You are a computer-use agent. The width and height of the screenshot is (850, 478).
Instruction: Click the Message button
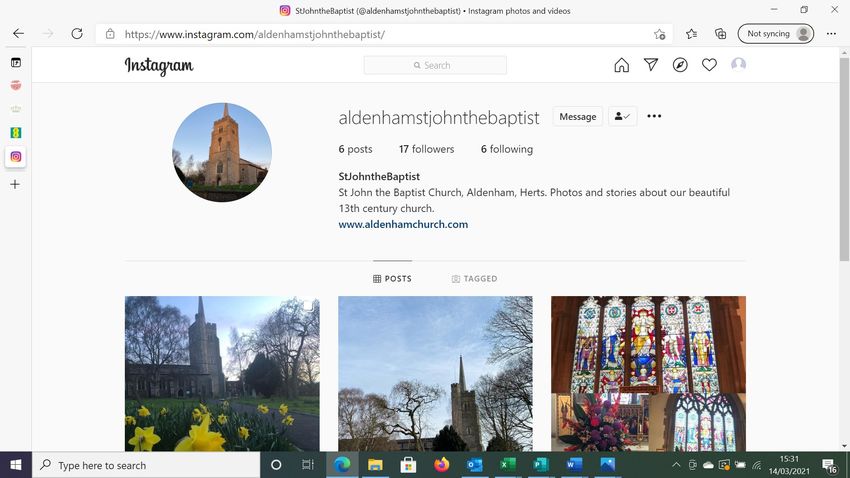577,117
